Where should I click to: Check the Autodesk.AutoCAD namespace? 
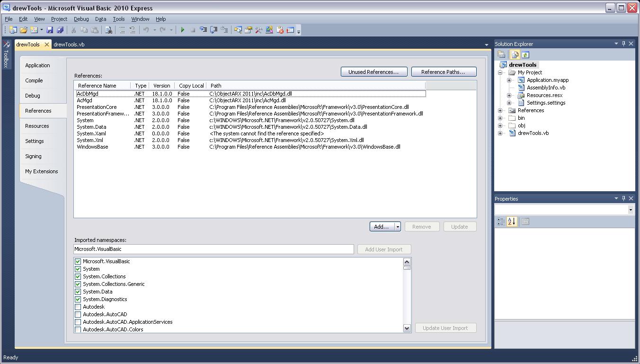click(78, 314)
